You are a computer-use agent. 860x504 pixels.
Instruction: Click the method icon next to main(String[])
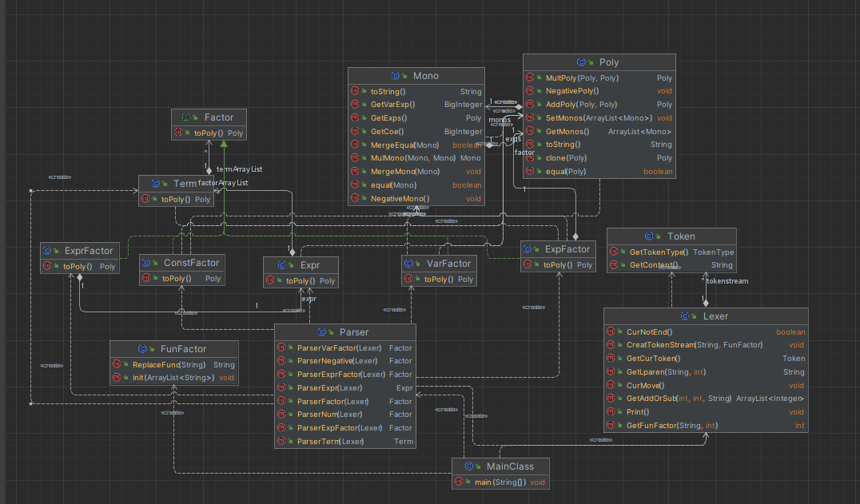point(459,482)
